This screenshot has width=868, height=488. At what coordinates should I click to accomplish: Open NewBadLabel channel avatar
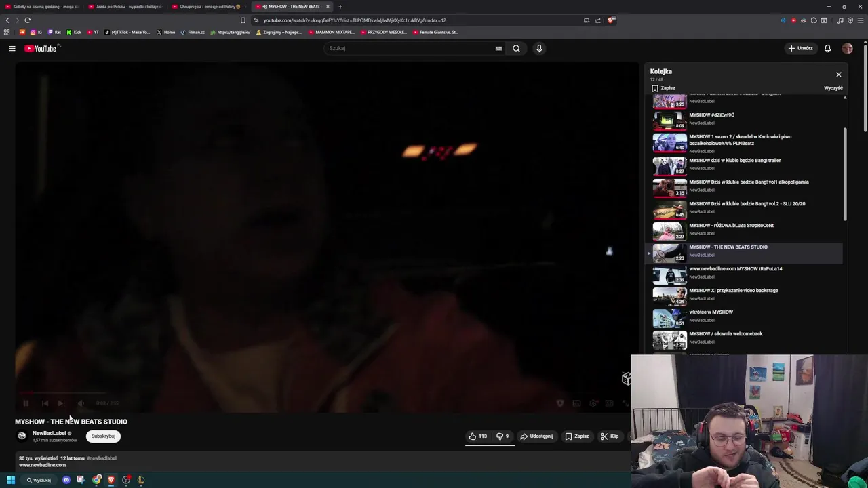click(22, 436)
